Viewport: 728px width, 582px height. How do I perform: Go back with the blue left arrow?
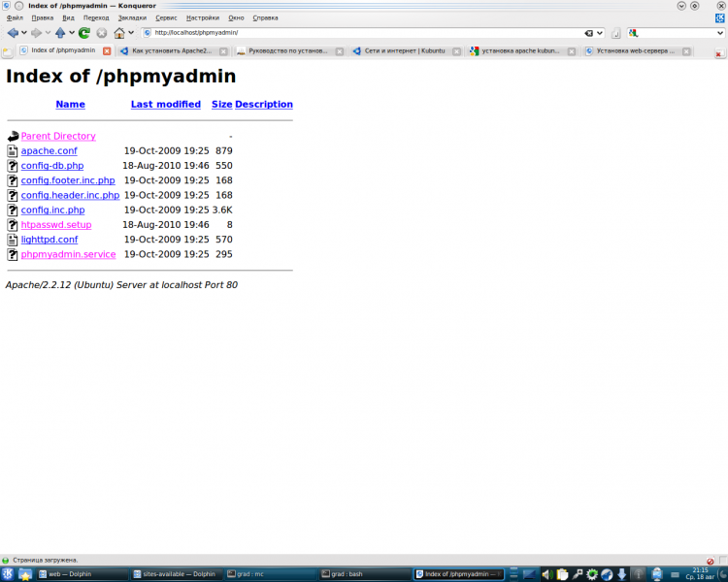point(13,33)
